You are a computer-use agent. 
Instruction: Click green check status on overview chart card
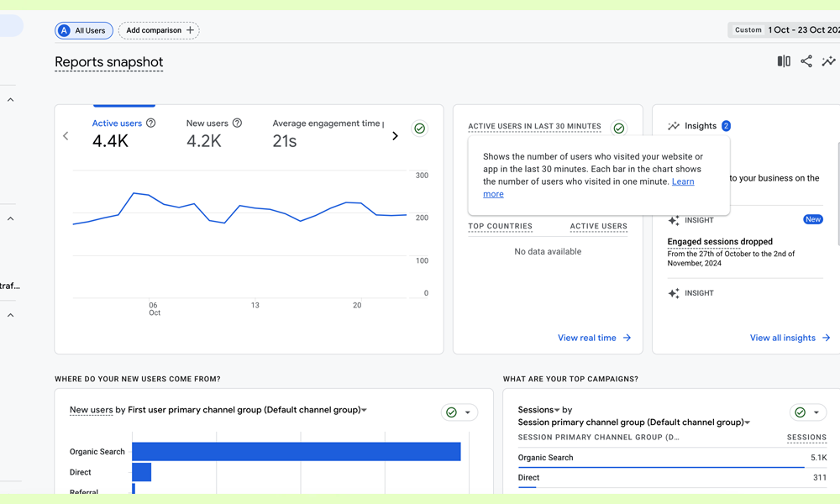tap(419, 129)
